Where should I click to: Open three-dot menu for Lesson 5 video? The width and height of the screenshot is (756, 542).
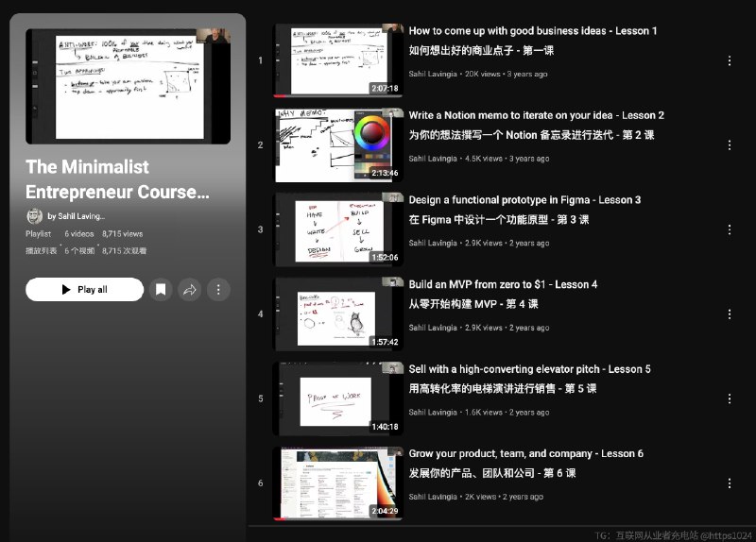click(729, 398)
